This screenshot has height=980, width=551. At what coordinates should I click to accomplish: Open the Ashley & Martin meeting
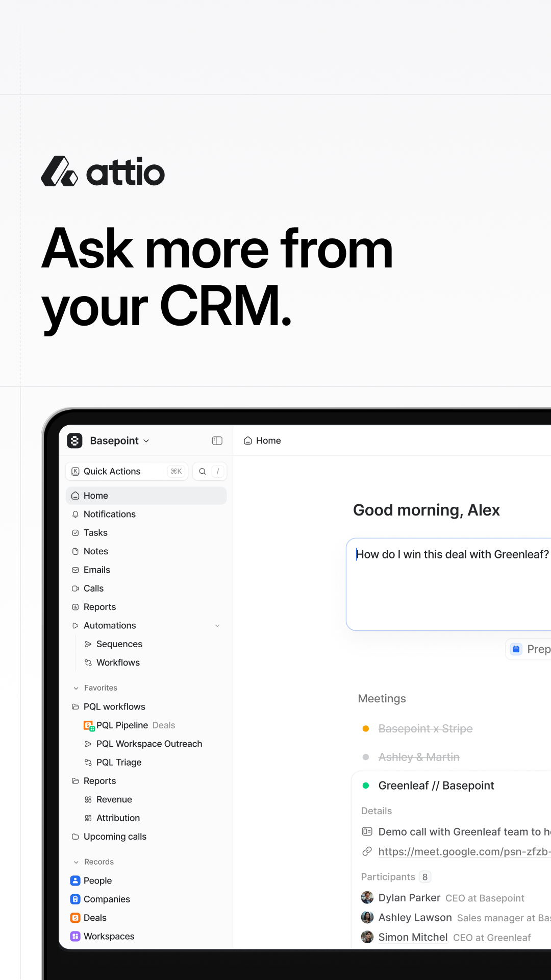419,757
